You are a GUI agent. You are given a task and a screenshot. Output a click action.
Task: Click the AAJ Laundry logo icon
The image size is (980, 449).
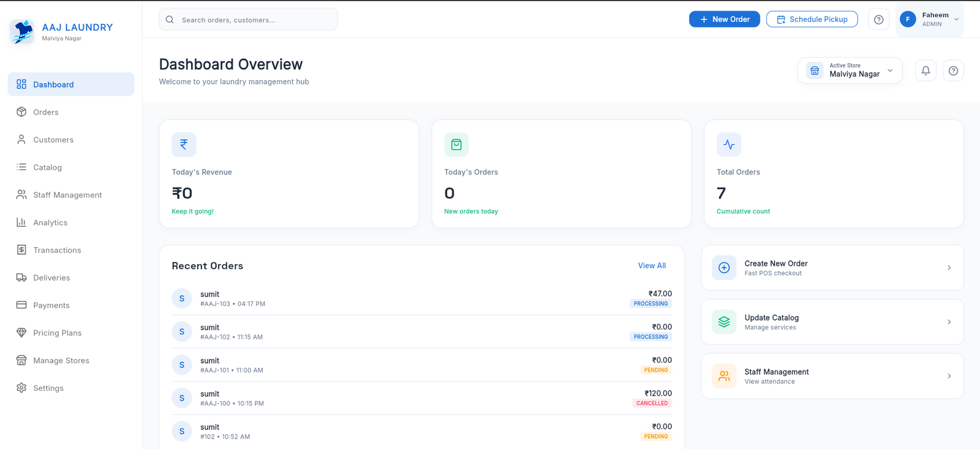(x=22, y=32)
